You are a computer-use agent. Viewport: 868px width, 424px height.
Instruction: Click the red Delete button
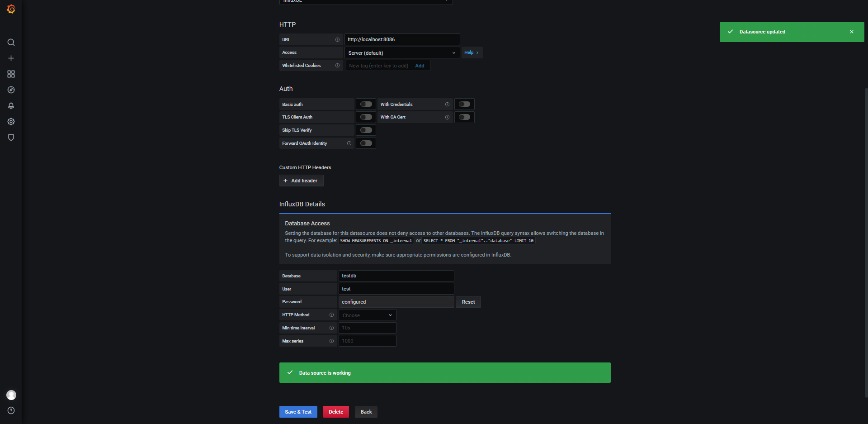pos(336,412)
